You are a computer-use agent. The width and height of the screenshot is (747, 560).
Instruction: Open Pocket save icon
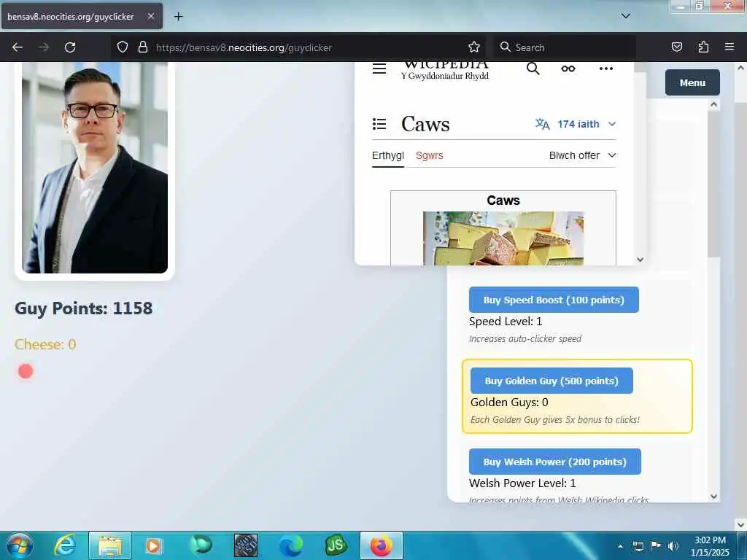[x=676, y=47]
